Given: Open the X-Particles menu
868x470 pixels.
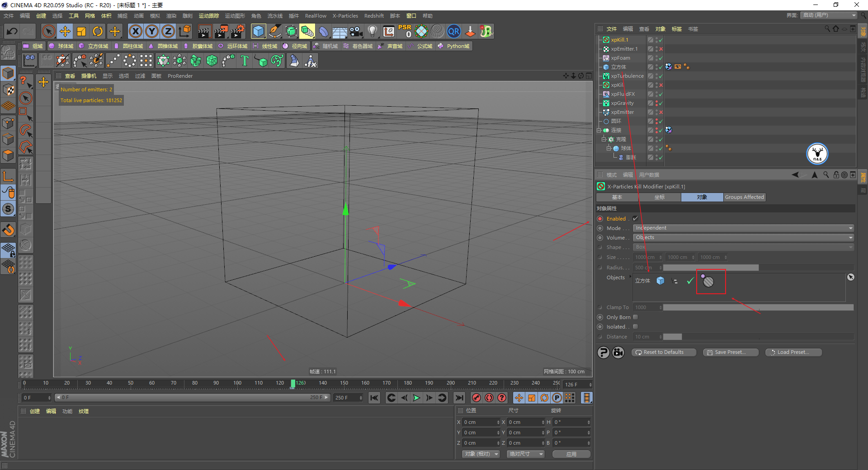Looking at the screenshot, I should click(345, 16).
